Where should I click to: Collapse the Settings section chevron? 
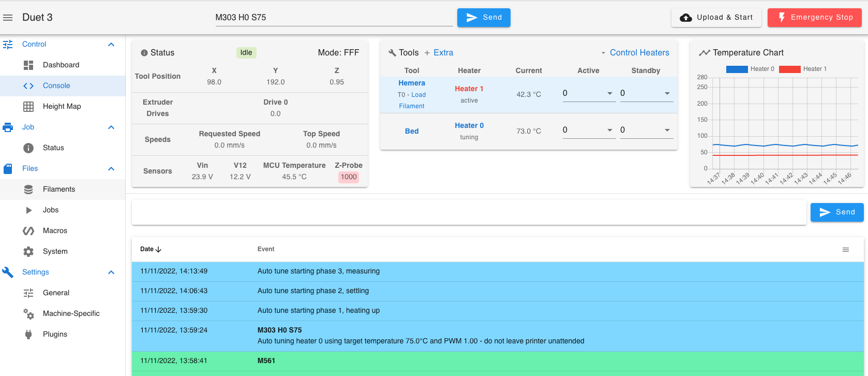tap(111, 272)
